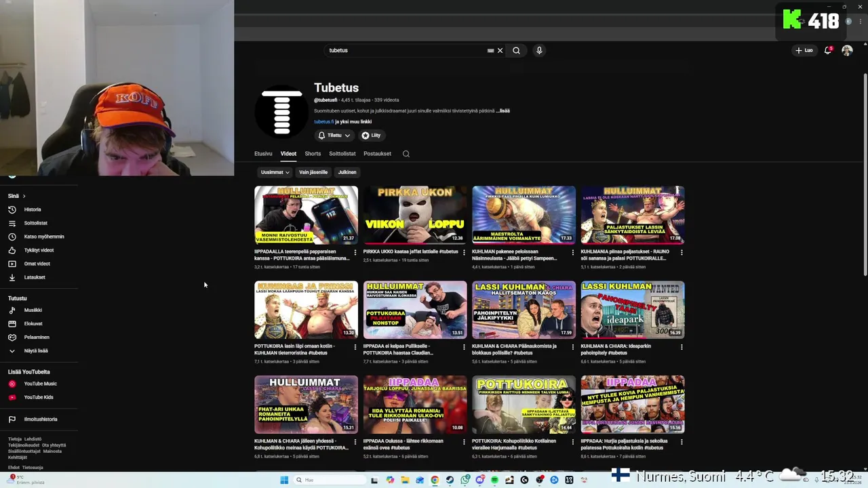Open KUHLMAN pakenee peloissaan video title
868x488 pixels.
(515, 255)
